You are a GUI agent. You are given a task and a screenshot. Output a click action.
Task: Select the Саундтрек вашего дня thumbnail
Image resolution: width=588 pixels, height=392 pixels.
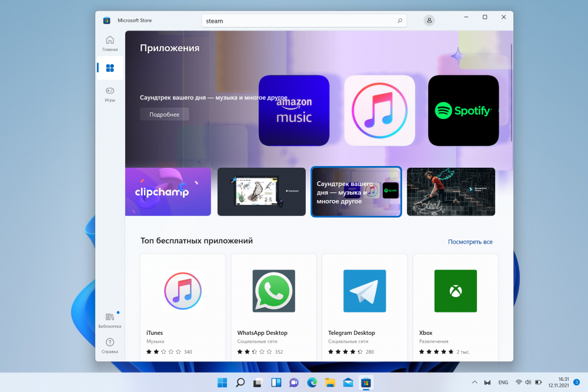(356, 192)
